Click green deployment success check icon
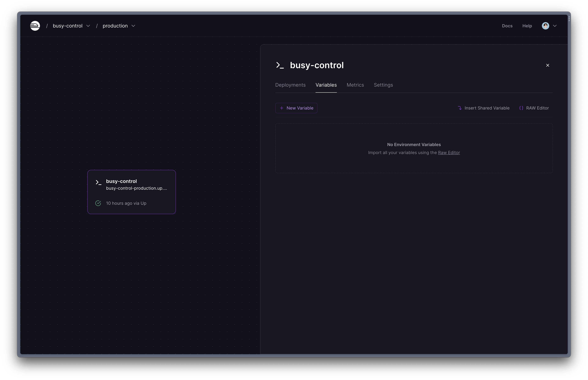The height and width of the screenshot is (380, 588). coord(98,203)
